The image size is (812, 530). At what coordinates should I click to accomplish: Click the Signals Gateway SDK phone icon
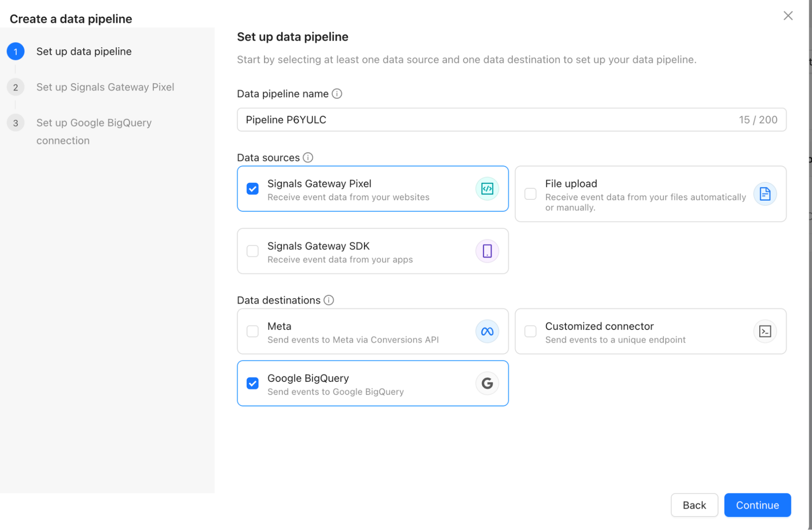(x=487, y=251)
